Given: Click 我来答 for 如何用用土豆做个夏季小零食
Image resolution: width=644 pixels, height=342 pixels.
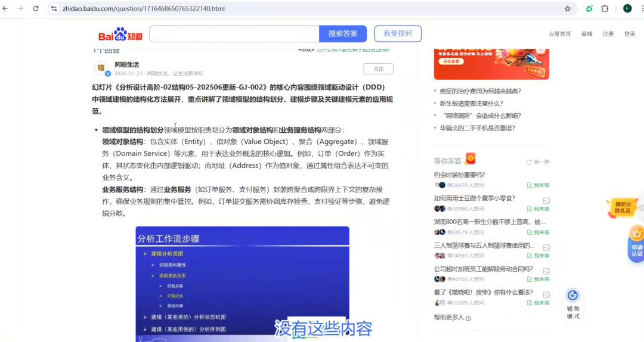Looking at the screenshot, I should 538,209.
